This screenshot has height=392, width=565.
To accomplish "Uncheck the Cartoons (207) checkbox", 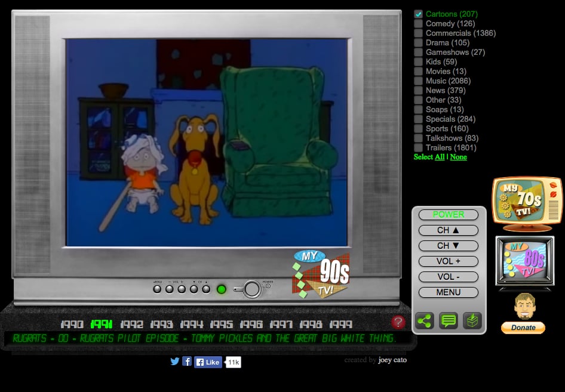I will 418,14.
